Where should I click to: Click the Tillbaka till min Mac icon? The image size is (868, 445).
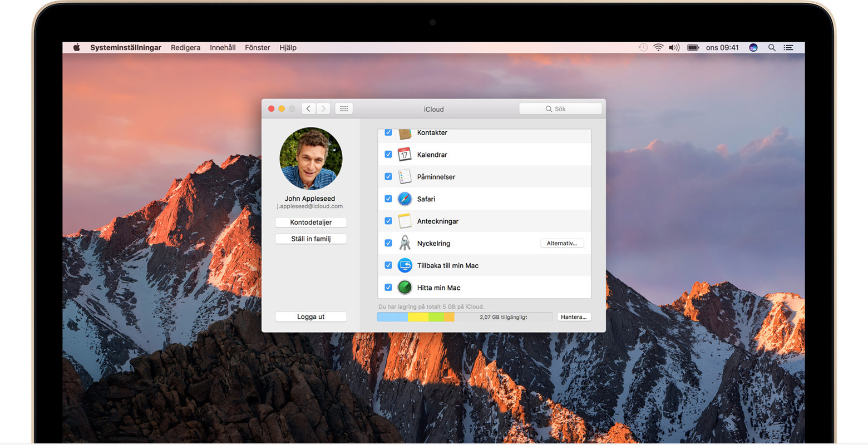pyautogui.click(x=405, y=265)
